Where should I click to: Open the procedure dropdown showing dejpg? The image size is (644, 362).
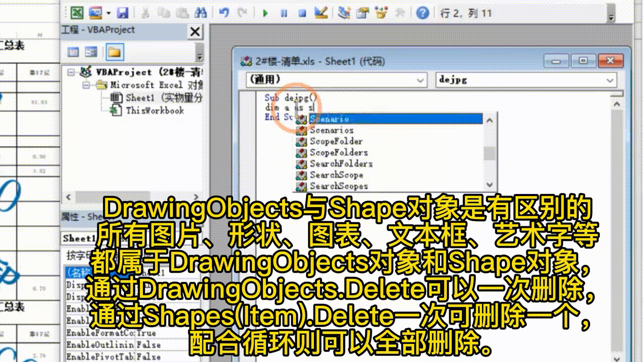[x=526, y=80]
